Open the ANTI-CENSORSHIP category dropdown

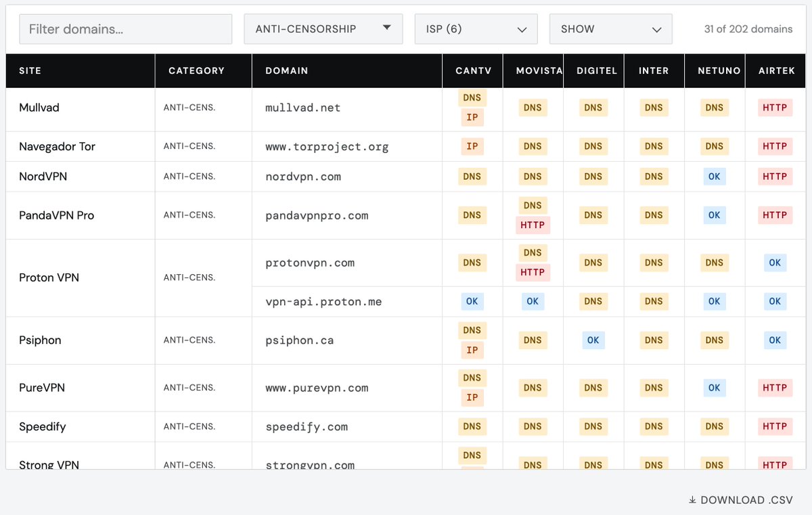click(x=323, y=29)
